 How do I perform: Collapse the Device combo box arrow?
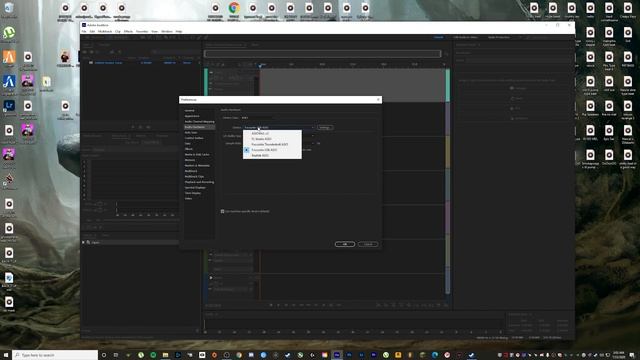pos(313,127)
